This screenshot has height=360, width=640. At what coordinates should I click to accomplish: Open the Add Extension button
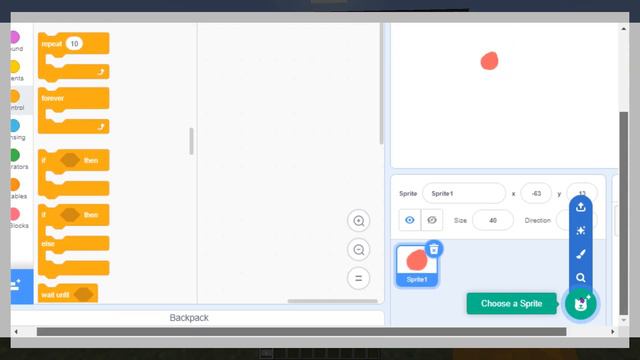22,286
